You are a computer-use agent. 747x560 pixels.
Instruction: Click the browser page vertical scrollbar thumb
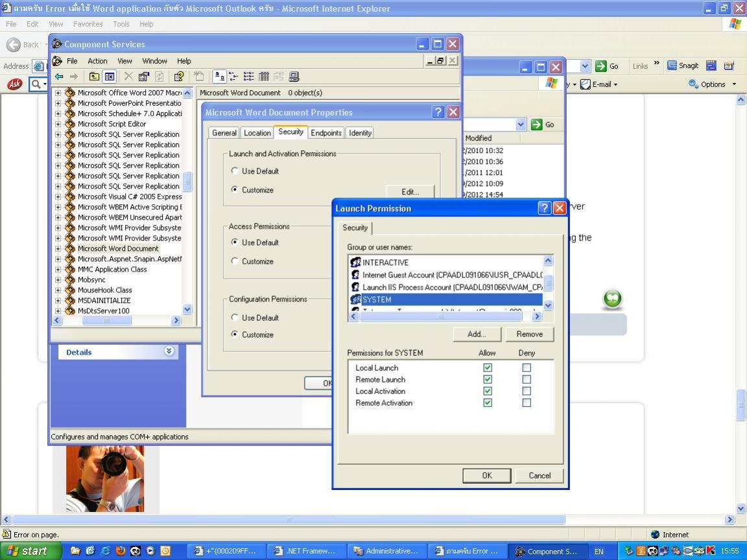click(x=741, y=405)
